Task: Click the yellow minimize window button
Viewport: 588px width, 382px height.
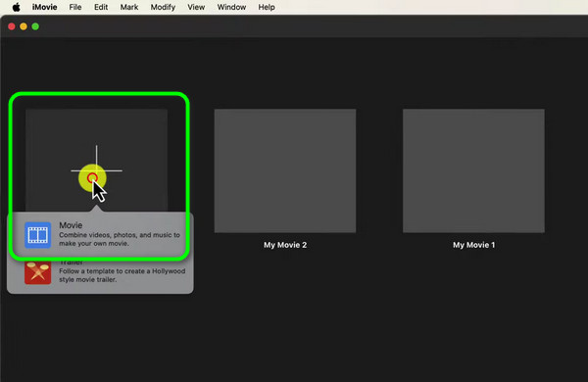Action: (24, 26)
